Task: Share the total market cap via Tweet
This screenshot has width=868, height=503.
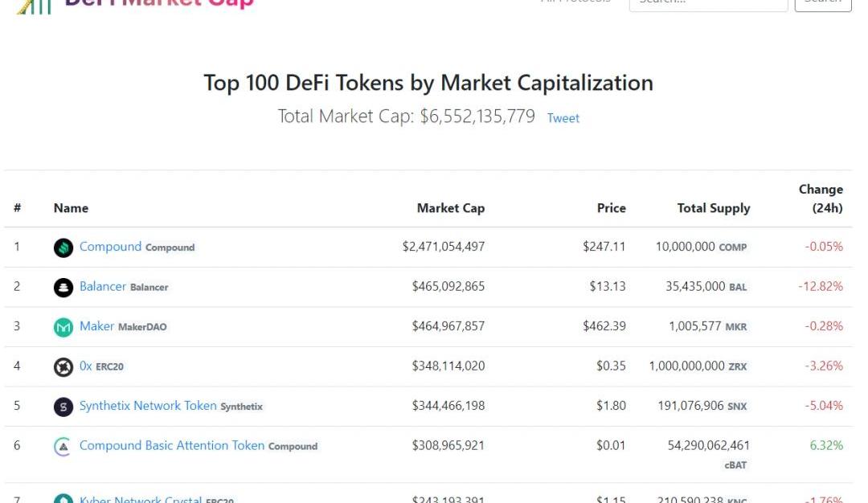Action: click(x=563, y=118)
